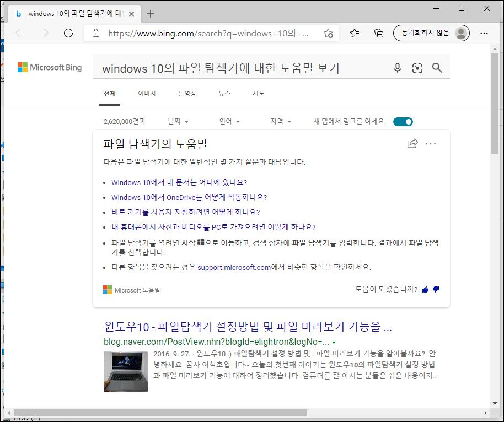Switch to the 동영상 tab
The image size is (504, 422).
[x=187, y=94]
